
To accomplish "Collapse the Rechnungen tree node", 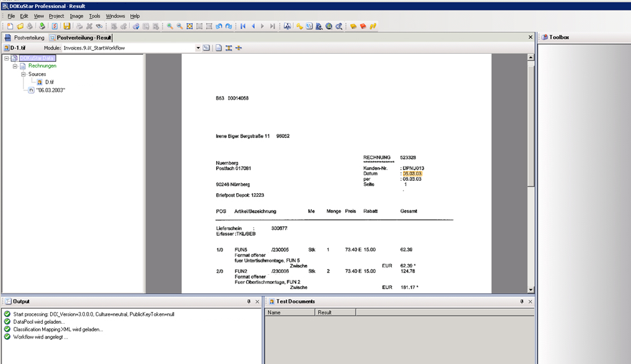I will 15,65.
